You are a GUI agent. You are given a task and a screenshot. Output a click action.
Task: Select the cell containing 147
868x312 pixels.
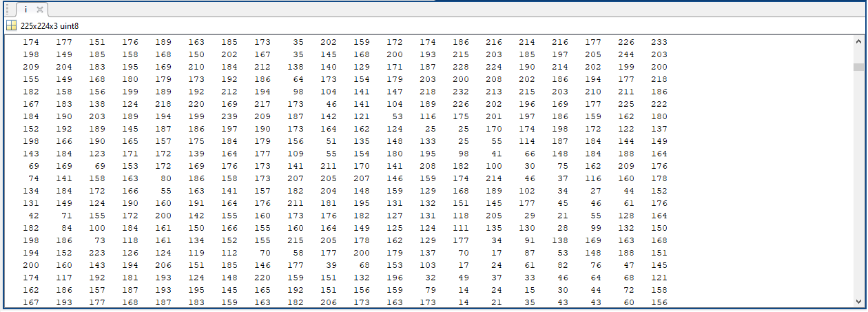[395, 92]
